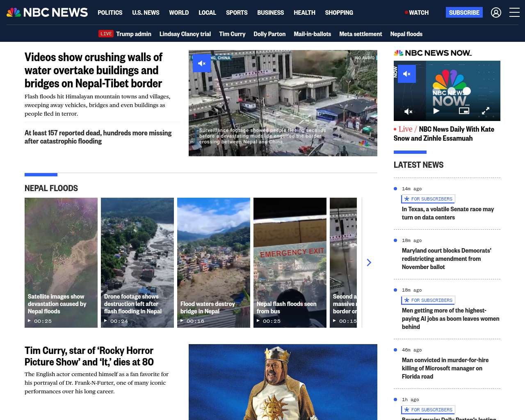Viewport: 525px width, 420px height.
Task: Open the Trump admin live topic
Action: coord(134,34)
